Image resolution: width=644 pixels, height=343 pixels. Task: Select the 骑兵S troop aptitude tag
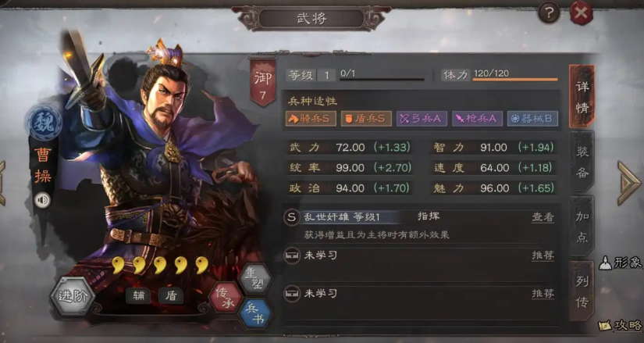(311, 119)
